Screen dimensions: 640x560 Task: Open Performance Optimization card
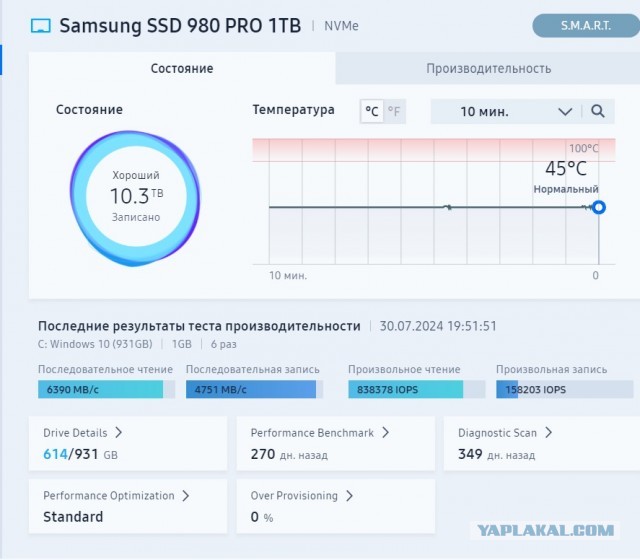pos(128,506)
